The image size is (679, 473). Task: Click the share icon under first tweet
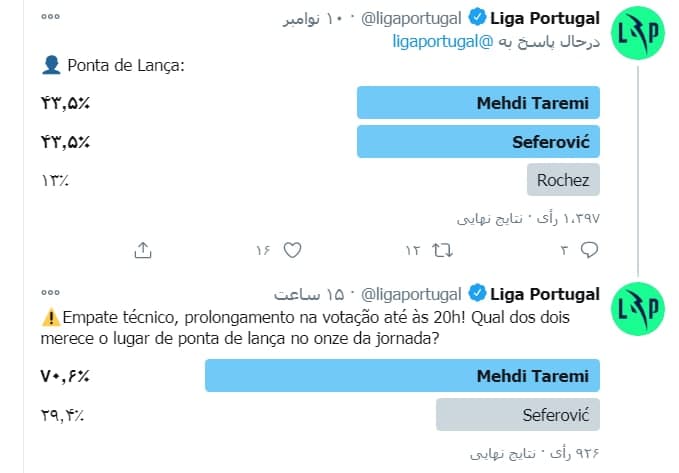tap(143, 249)
